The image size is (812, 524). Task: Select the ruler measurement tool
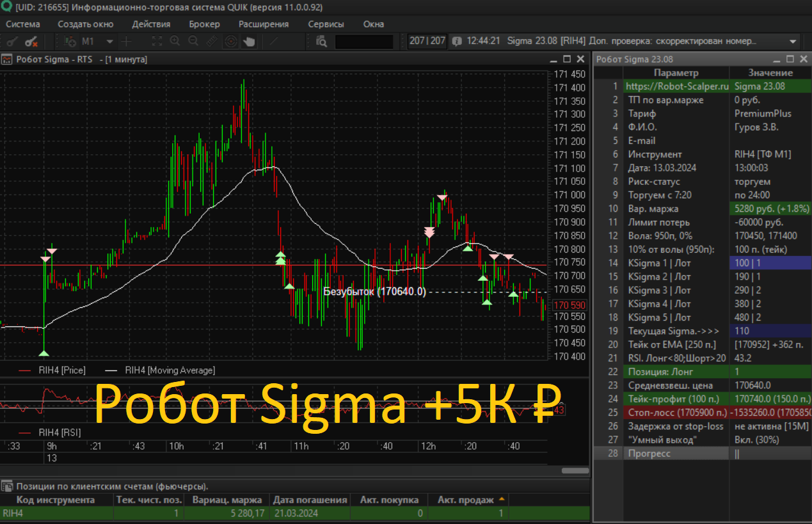(x=212, y=42)
